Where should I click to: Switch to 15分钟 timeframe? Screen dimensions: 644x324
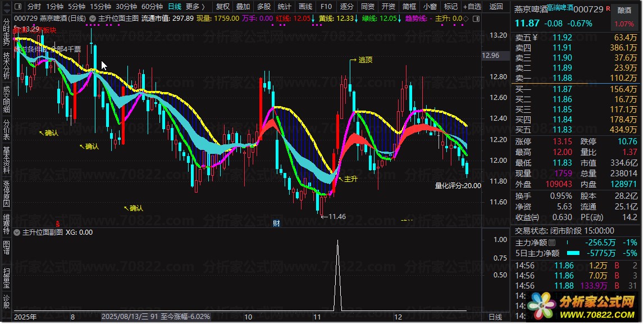[100, 7]
